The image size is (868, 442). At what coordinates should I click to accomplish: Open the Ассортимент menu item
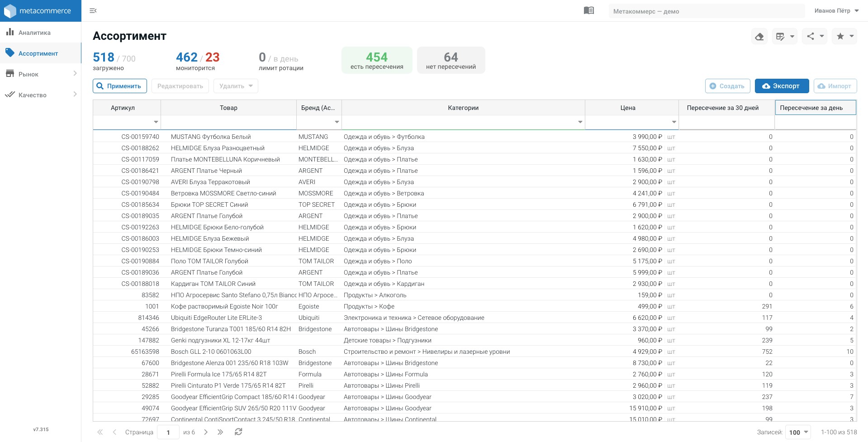40,53
